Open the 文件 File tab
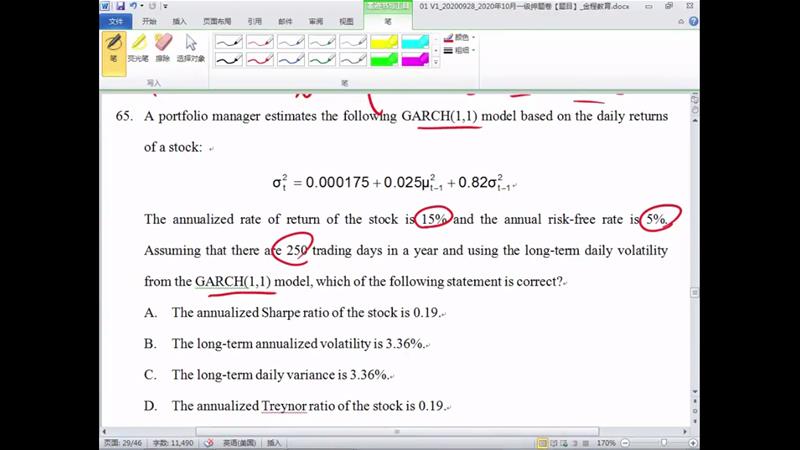This screenshot has height=450, width=800. (x=116, y=20)
